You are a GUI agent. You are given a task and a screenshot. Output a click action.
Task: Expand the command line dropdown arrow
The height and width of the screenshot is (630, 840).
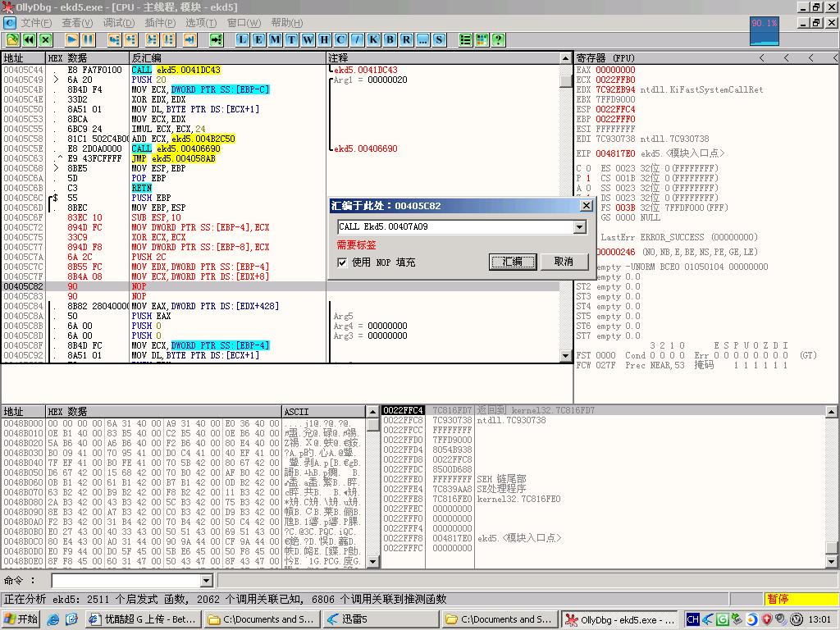[206, 581]
